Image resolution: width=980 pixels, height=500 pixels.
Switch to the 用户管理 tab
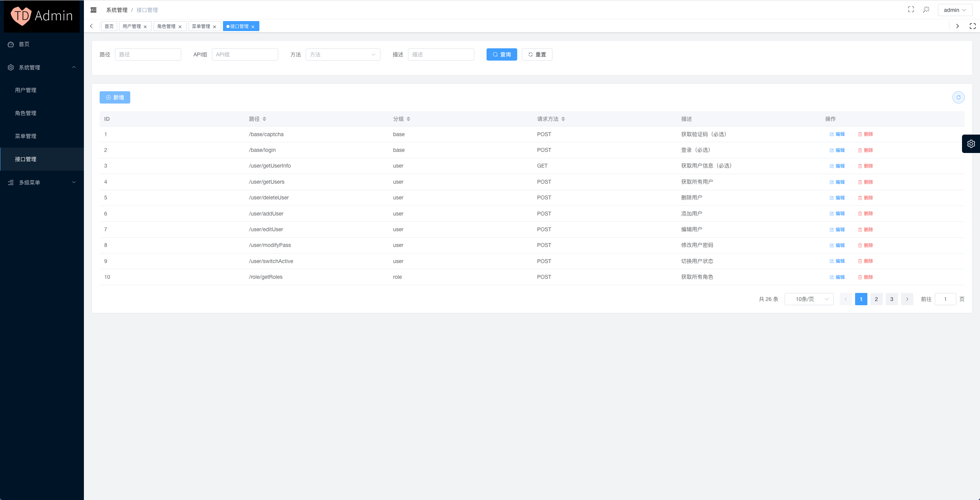click(132, 26)
